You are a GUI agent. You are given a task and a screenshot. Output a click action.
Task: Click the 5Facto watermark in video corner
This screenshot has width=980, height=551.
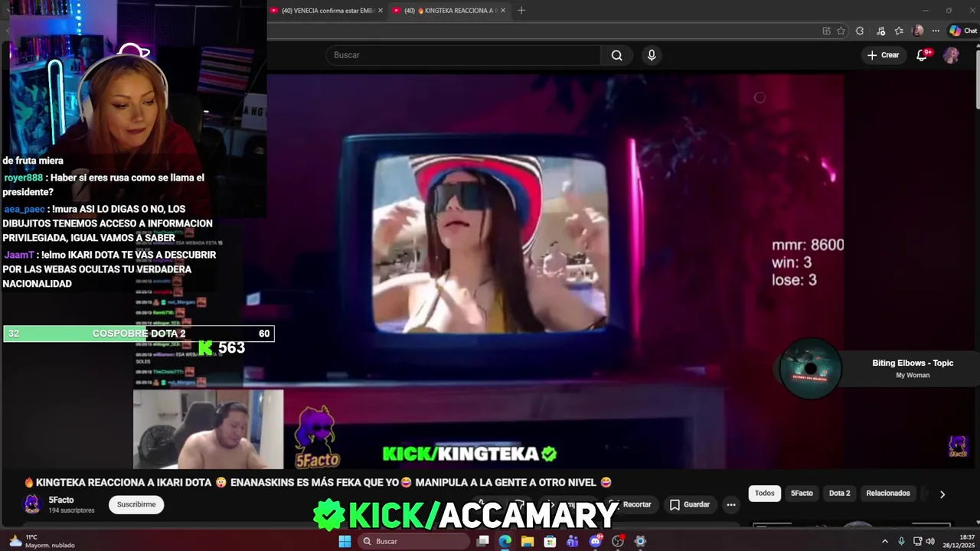[x=958, y=447]
